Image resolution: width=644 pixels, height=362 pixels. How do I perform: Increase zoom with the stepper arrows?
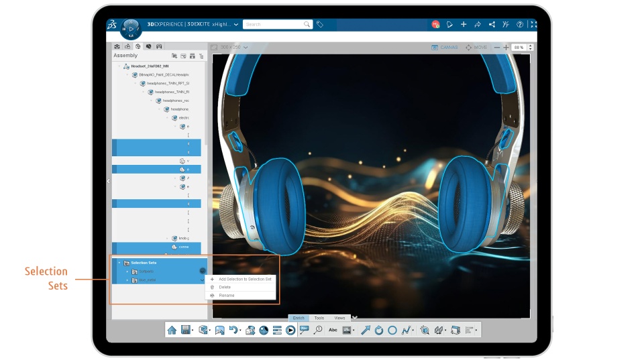pyautogui.click(x=530, y=46)
